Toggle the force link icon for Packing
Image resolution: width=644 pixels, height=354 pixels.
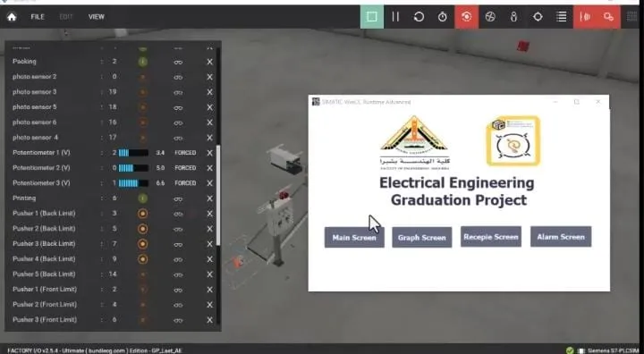coord(178,62)
